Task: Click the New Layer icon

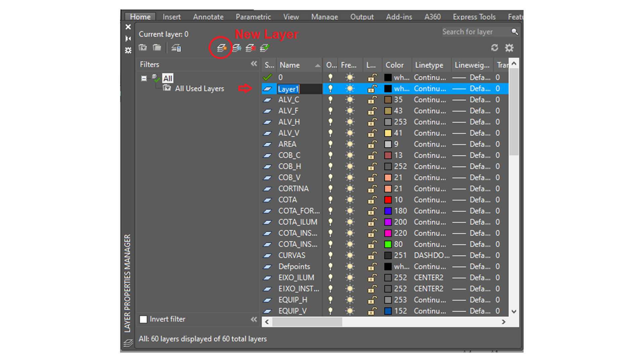Action: click(221, 48)
